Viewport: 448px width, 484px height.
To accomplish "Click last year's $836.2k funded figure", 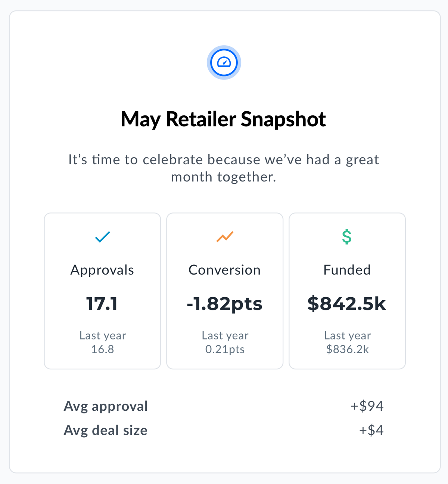I will click(347, 349).
